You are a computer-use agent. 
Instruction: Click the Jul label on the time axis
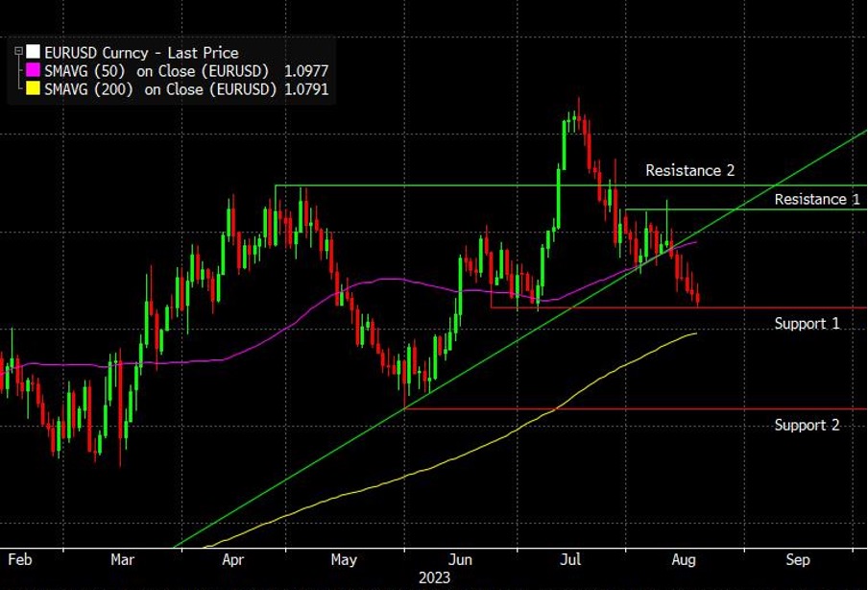pos(570,560)
